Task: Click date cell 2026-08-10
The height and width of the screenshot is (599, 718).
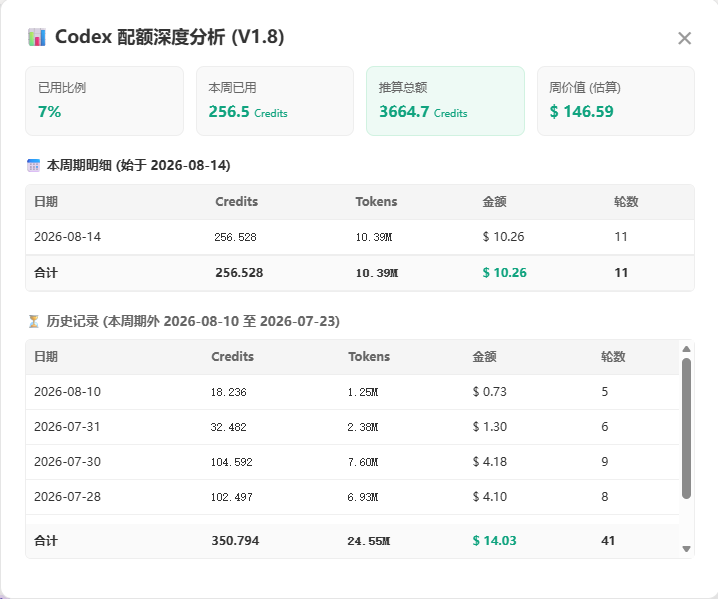Action: click(67, 392)
